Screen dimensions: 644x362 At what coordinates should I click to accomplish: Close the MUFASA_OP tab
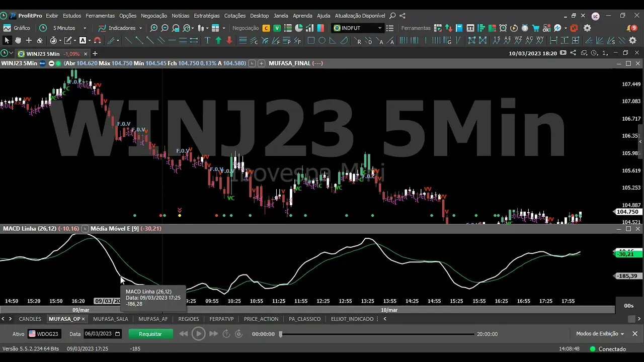coord(84,319)
